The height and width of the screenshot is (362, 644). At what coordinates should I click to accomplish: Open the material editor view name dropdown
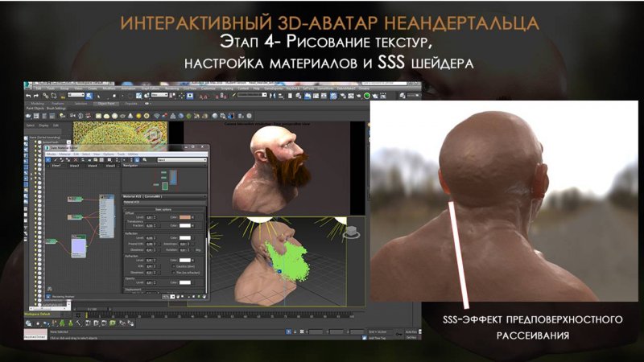[x=182, y=160]
